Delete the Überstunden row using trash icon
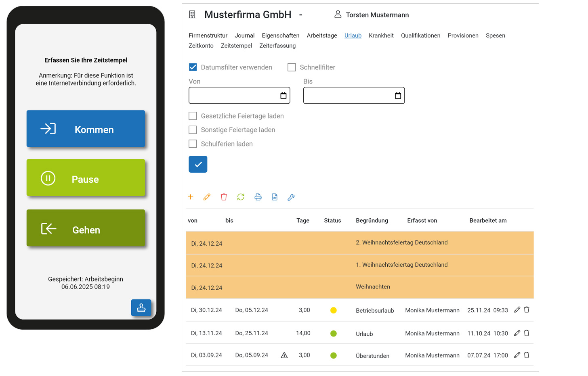 [x=527, y=355]
